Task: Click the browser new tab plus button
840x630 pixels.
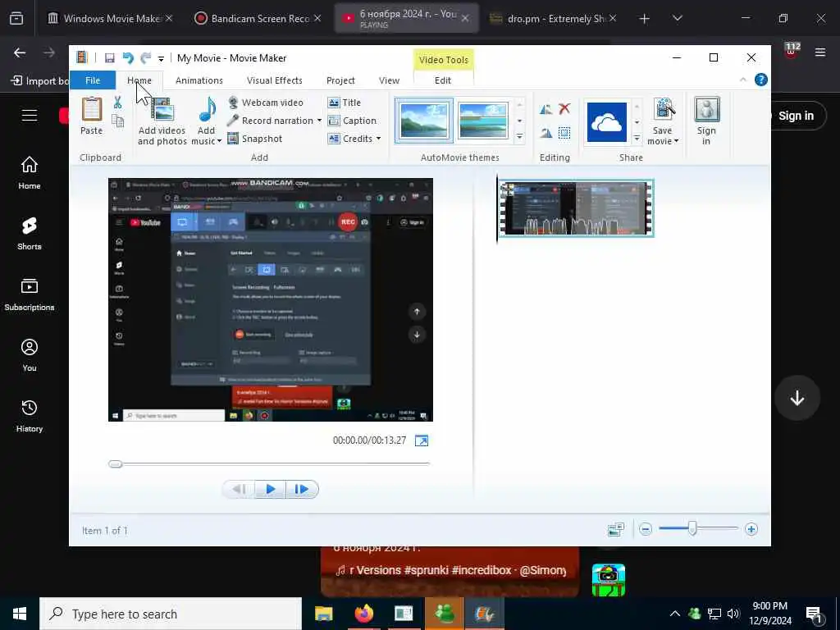Action: (x=645, y=18)
